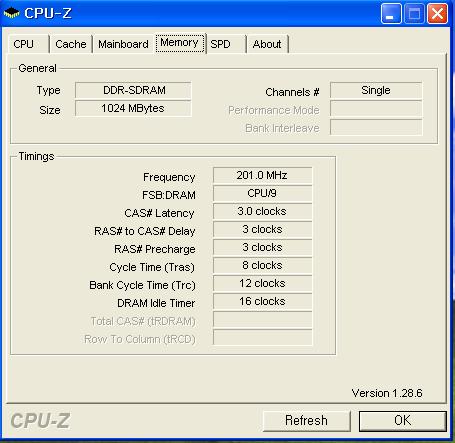Screen dimensions: 455x443
Task: Minimize the CPU-Z window
Action: coord(391,14)
